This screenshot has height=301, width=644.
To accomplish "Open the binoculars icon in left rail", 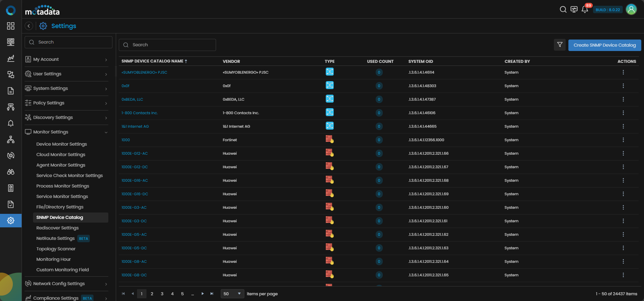I will point(11,172).
